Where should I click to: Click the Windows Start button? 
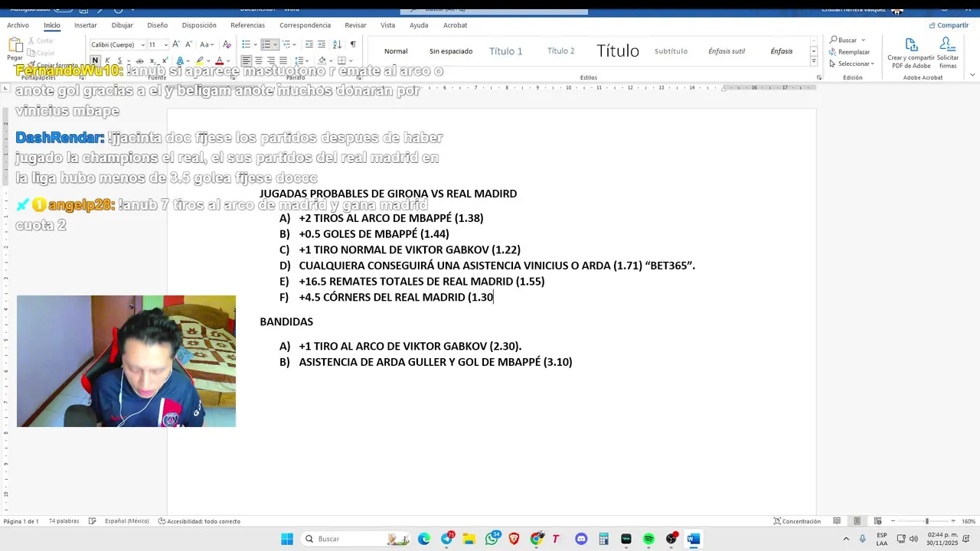click(287, 539)
